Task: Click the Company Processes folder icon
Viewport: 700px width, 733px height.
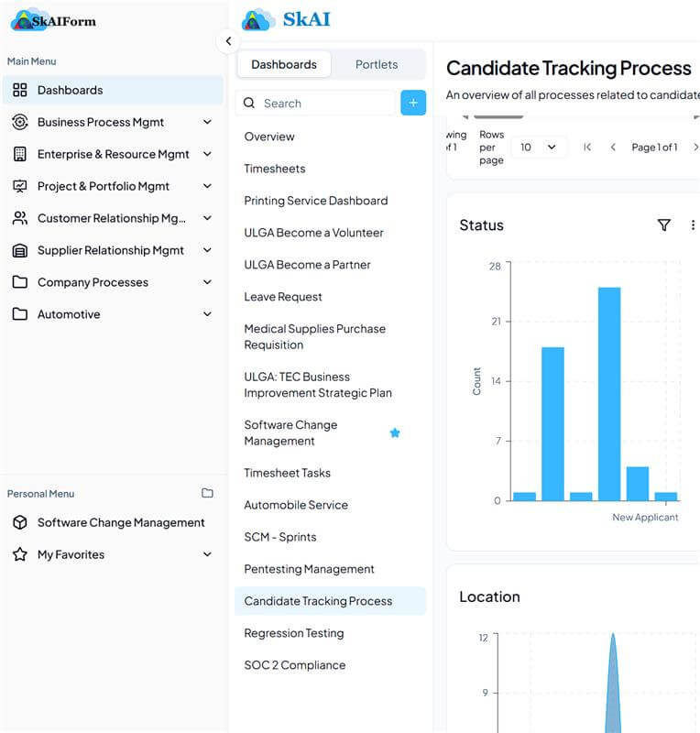Action: [x=19, y=282]
